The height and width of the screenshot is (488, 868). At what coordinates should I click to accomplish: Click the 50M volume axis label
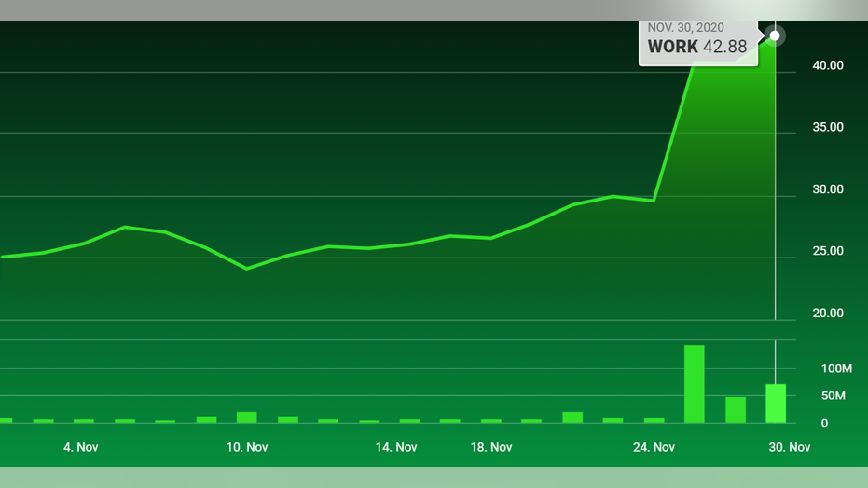(x=834, y=396)
